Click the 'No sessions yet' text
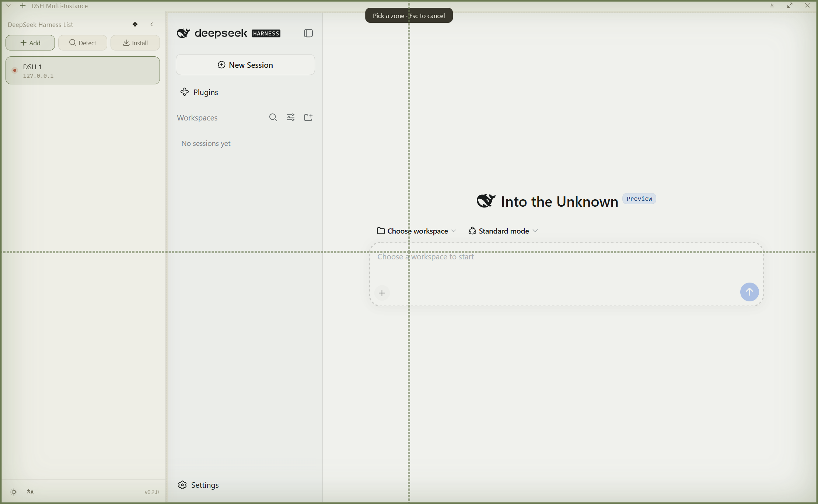Screen dimensions: 818x504 (206, 143)
